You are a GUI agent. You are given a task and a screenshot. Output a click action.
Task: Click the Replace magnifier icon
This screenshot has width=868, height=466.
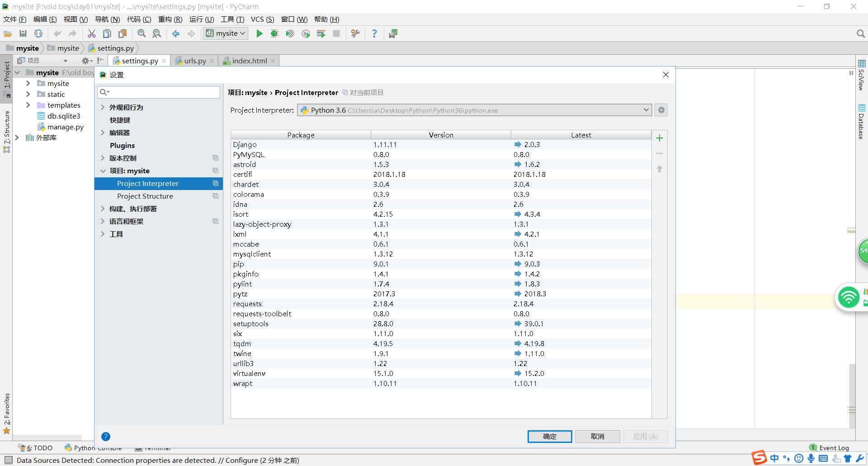click(x=157, y=33)
